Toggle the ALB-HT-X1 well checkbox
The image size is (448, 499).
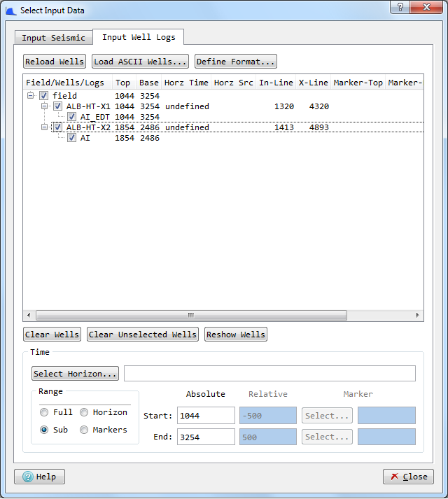point(57,106)
